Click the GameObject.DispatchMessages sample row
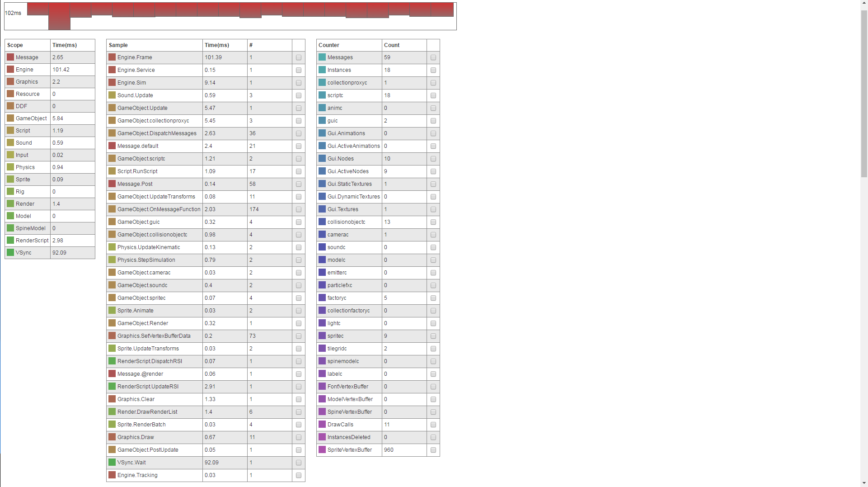The image size is (868, 487). (206, 133)
